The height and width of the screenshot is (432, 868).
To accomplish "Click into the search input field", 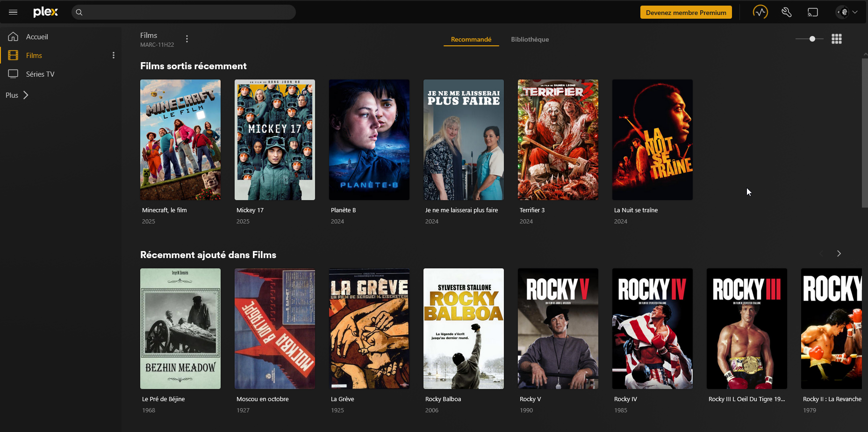I will 184,12.
